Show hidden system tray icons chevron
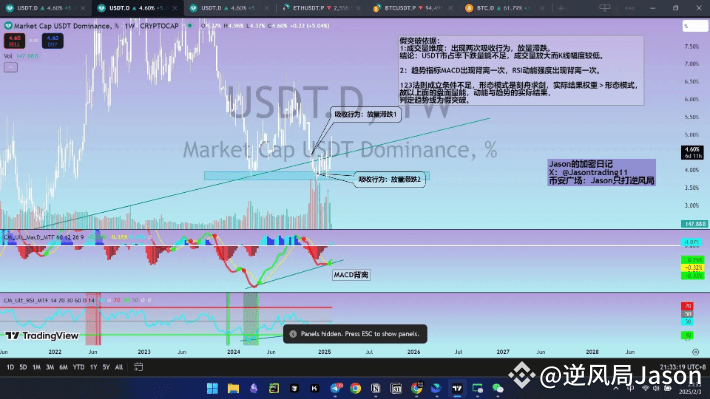Image resolution: width=710 pixels, height=399 pixels. pos(616,389)
